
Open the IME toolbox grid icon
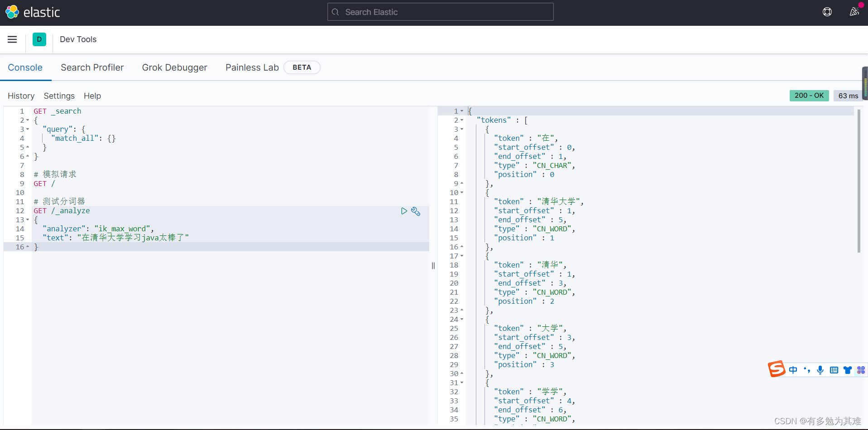tap(861, 370)
